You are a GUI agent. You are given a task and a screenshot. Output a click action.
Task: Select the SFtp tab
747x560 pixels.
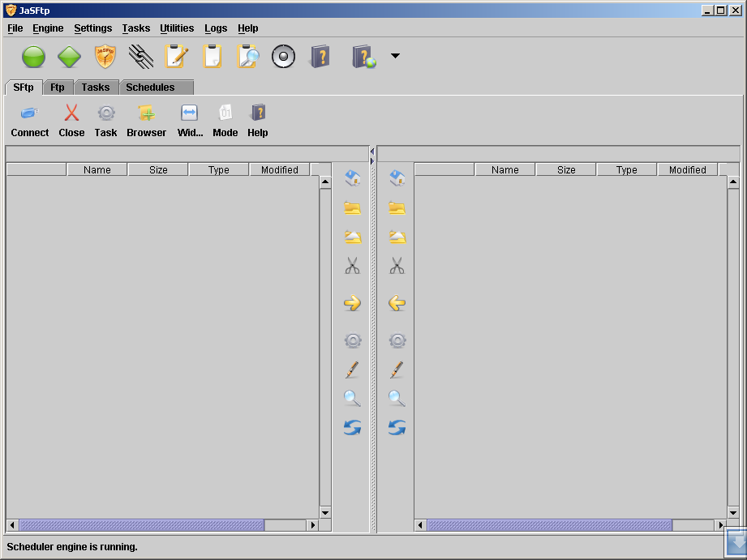click(x=24, y=88)
